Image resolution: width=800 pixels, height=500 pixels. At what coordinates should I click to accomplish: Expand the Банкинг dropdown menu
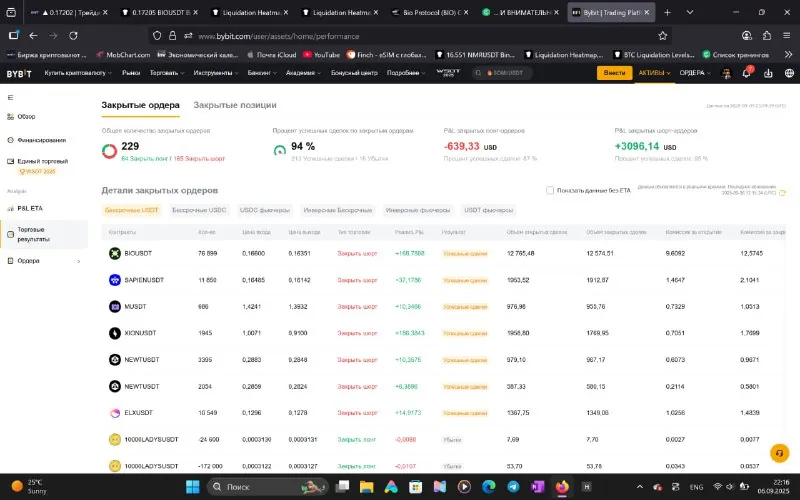coord(262,73)
